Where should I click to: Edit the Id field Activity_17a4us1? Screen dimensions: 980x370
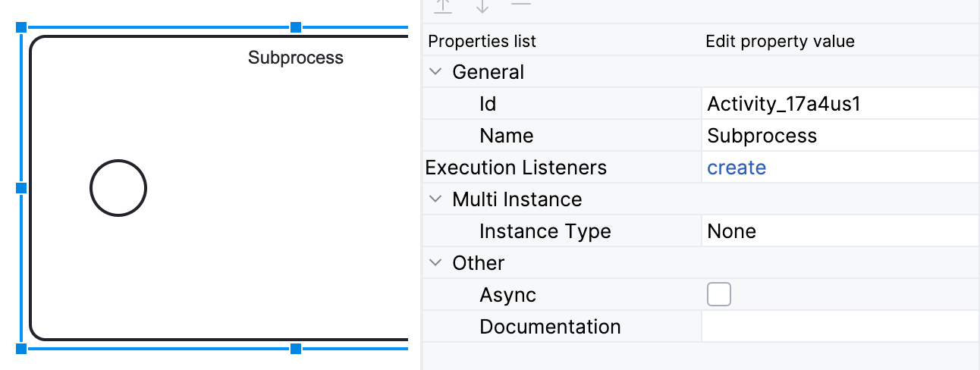[838, 104]
